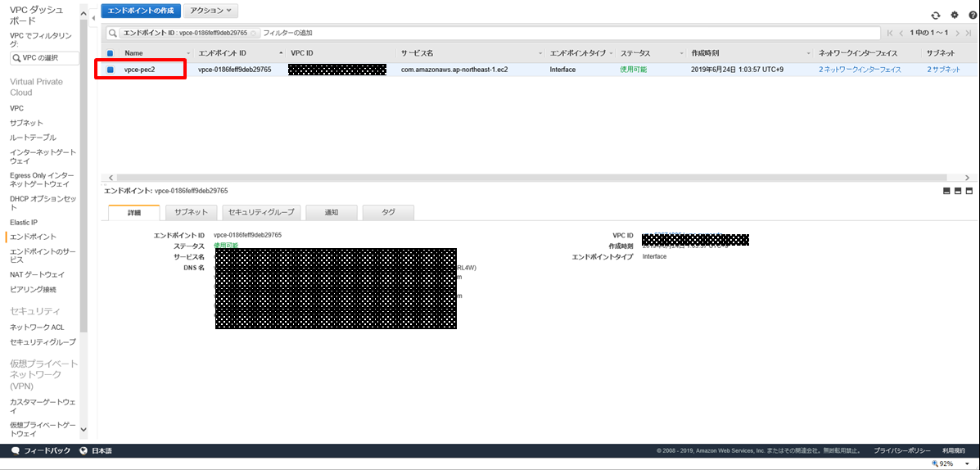Open the Name column dropdown arrow
The height and width of the screenshot is (470, 980).
pyautogui.click(x=188, y=53)
